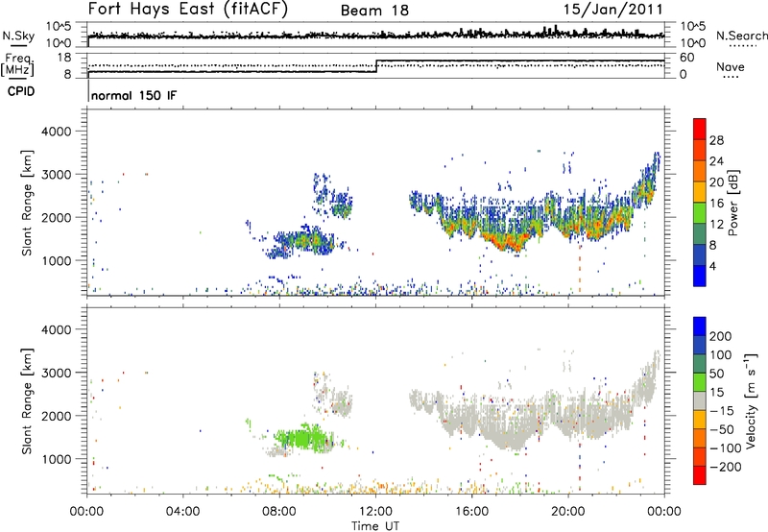Click the 'Fort Hays East (fitACF)' title
The height and width of the screenshot is (532, 768).
tap(187, 9)
